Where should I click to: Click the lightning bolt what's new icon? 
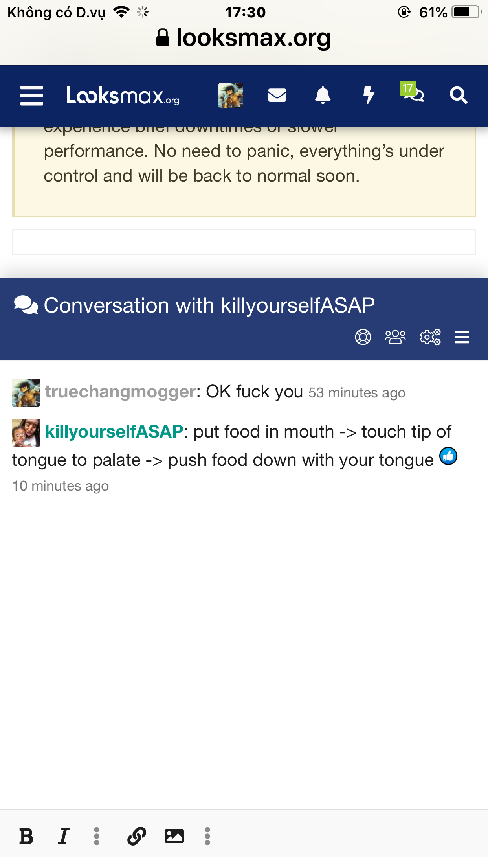coord(369,96)
